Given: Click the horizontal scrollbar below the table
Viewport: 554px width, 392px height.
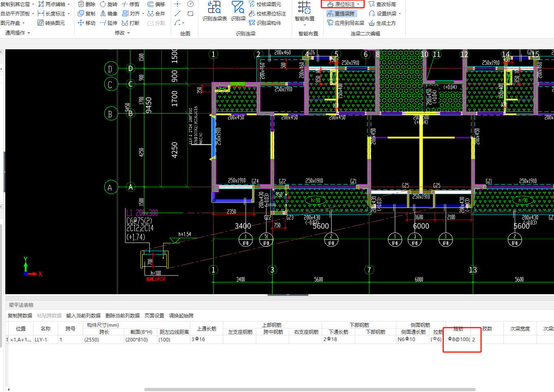Looking at the screenshot, I should 310,390.
